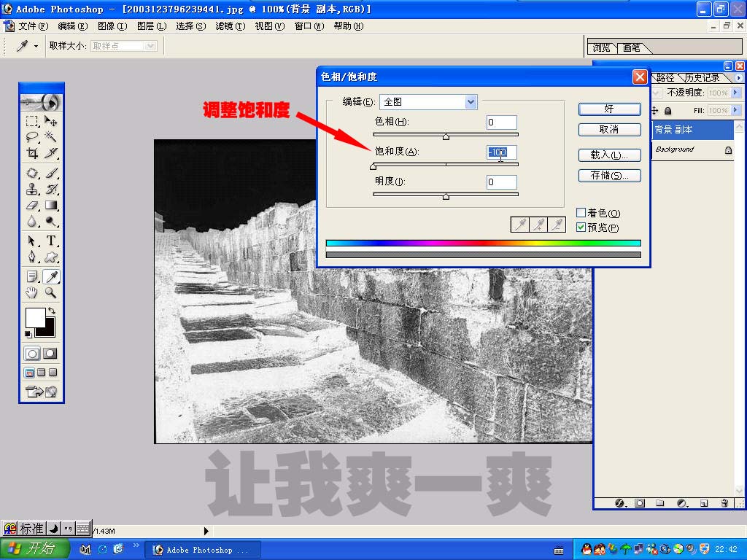Click the 取消 (Cancel) button
This screenshot has height=560, width=747.
click(x=609, y=129)
